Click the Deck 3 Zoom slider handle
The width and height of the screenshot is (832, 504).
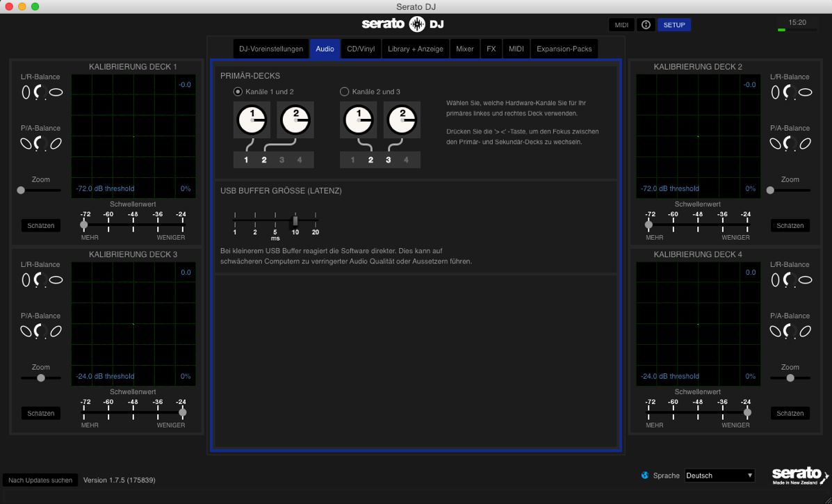pyautogui.click(x=41, y=378)
